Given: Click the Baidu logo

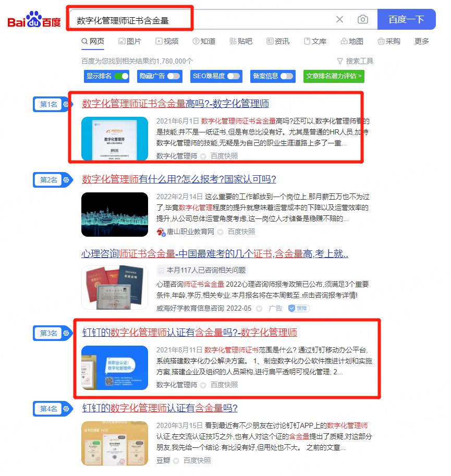Looking at the screenshot, I should (34, 20).
